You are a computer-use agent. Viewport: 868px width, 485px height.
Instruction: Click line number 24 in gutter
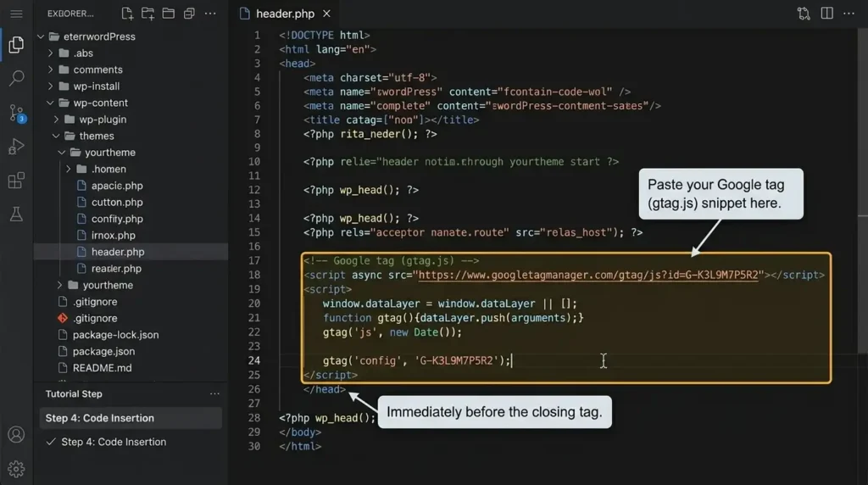coord(253,360)
